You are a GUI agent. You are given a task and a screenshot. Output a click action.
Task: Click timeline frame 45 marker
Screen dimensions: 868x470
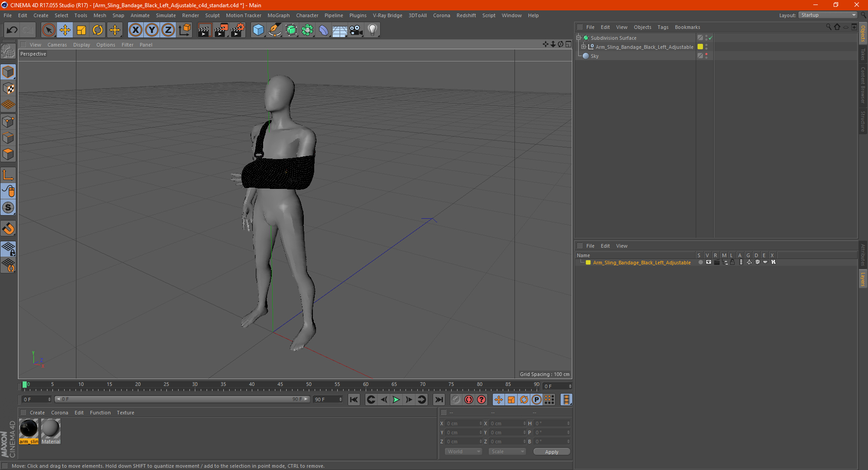click(x=280, y=385)
